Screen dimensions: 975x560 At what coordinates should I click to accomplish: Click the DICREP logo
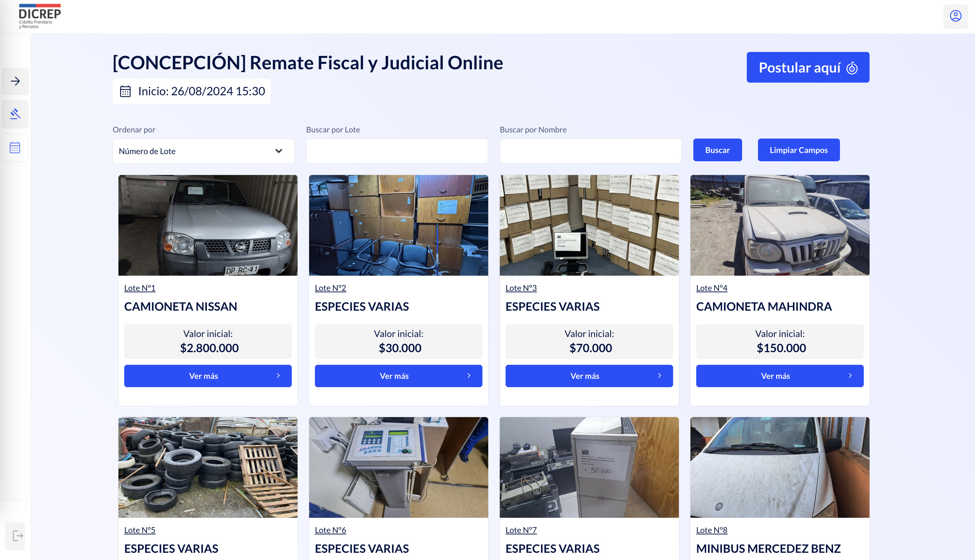39,16
